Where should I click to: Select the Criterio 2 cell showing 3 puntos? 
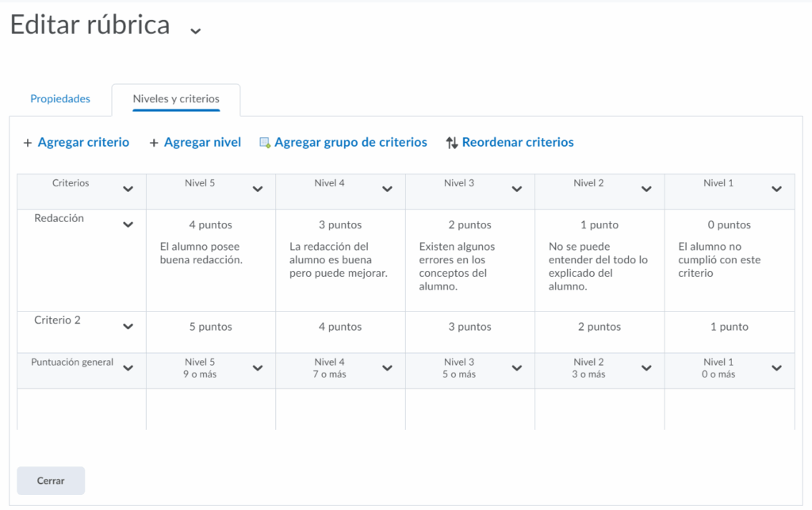coord(469,327)
